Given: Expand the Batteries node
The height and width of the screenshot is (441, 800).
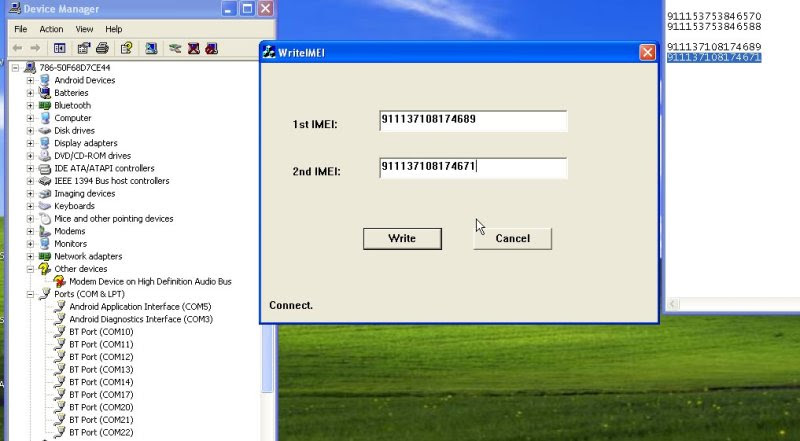Looking at the screenshot, I should click(x=30, y=93).
